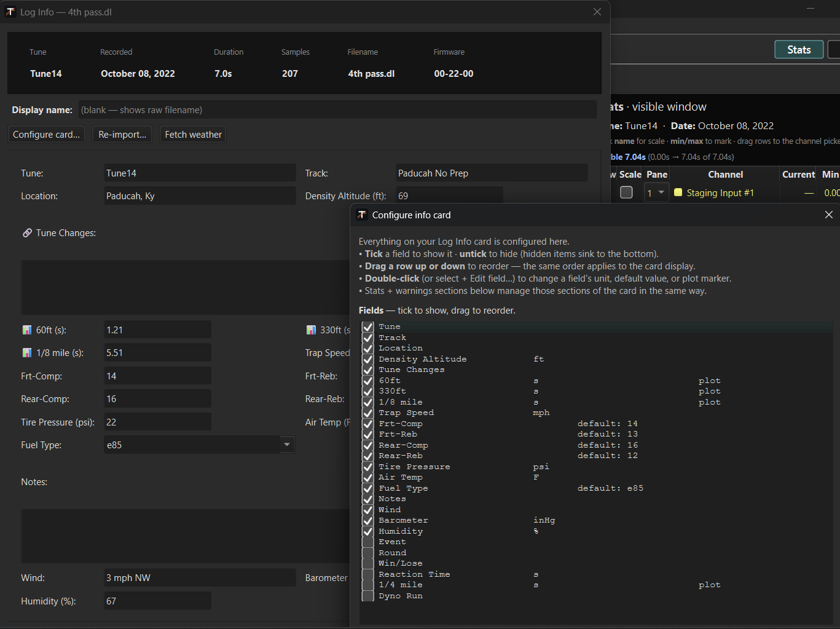Screen dimensions: 840x629
Task: Click the yellow color swatch for Staging Input #1
Action: pos(678,192)
